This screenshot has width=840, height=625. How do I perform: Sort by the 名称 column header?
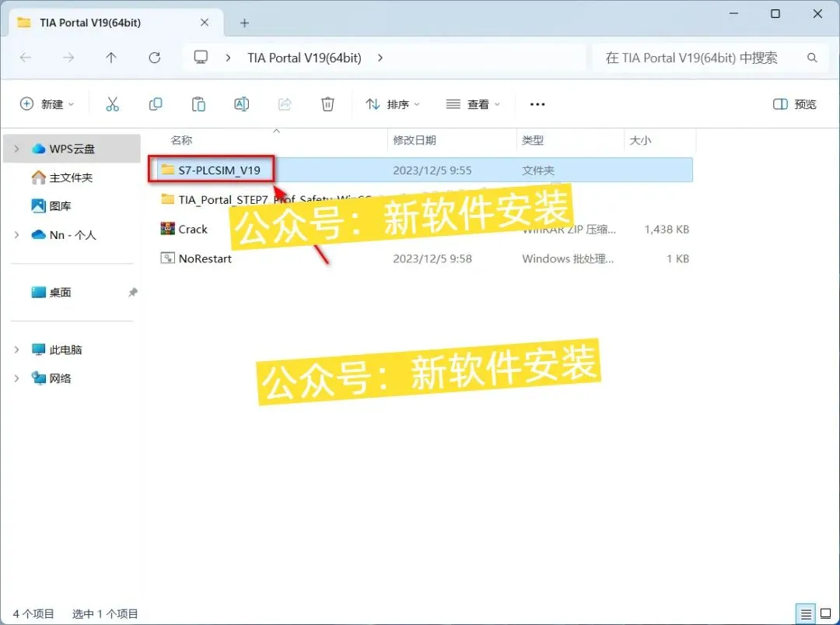click(181, 140)
